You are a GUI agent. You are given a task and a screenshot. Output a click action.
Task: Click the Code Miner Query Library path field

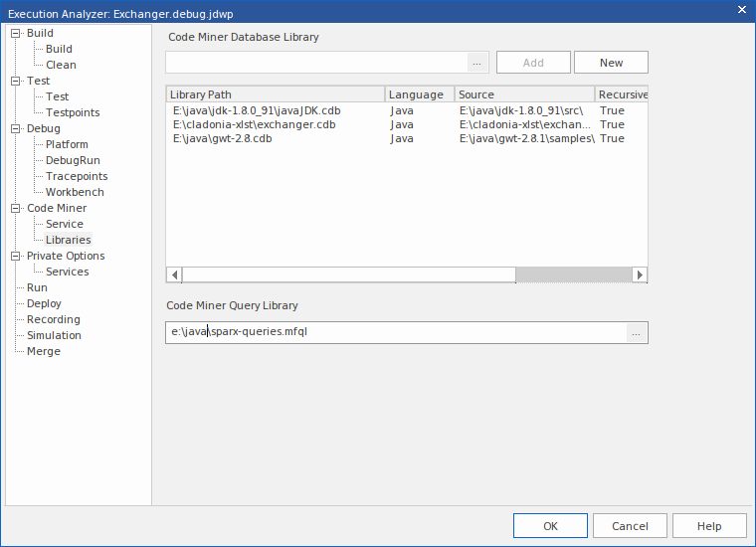click(396, 332)
